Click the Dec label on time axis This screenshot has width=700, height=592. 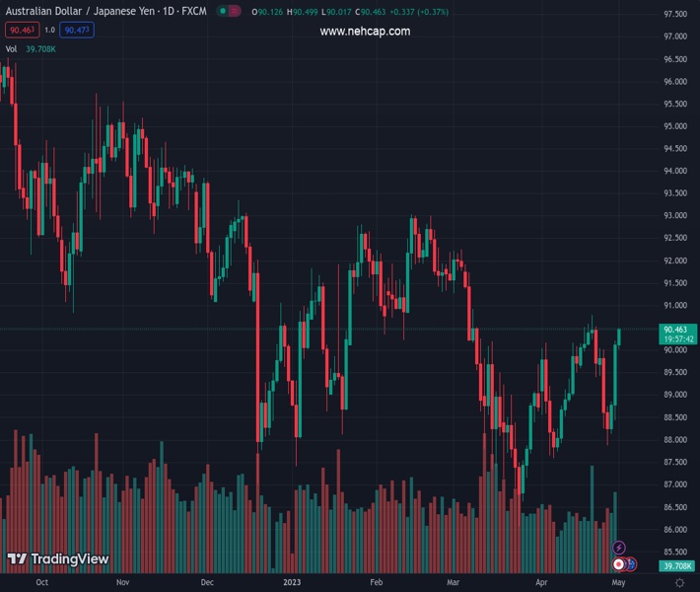point(207,583)
